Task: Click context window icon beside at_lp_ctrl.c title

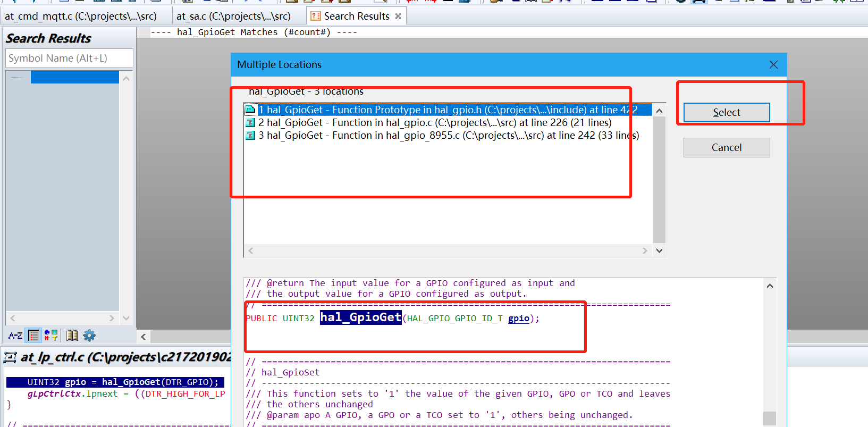Action: (x=10, y=357)
